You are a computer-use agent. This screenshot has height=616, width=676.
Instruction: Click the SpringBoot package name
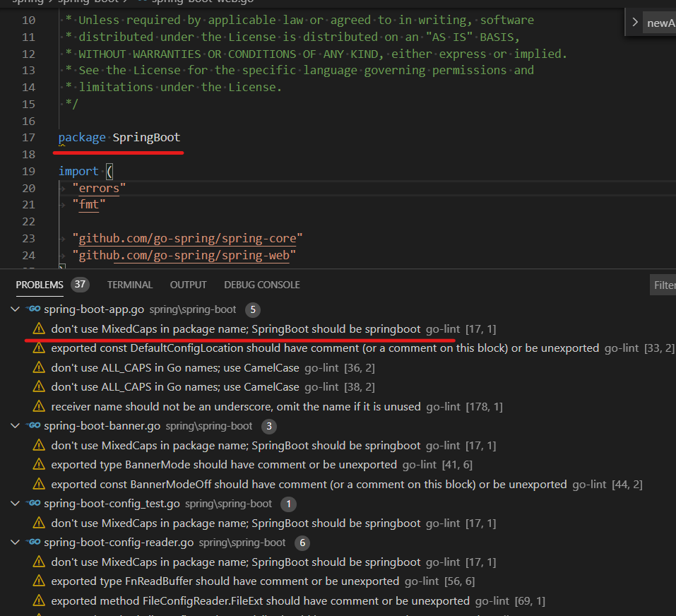coord(146,138)
